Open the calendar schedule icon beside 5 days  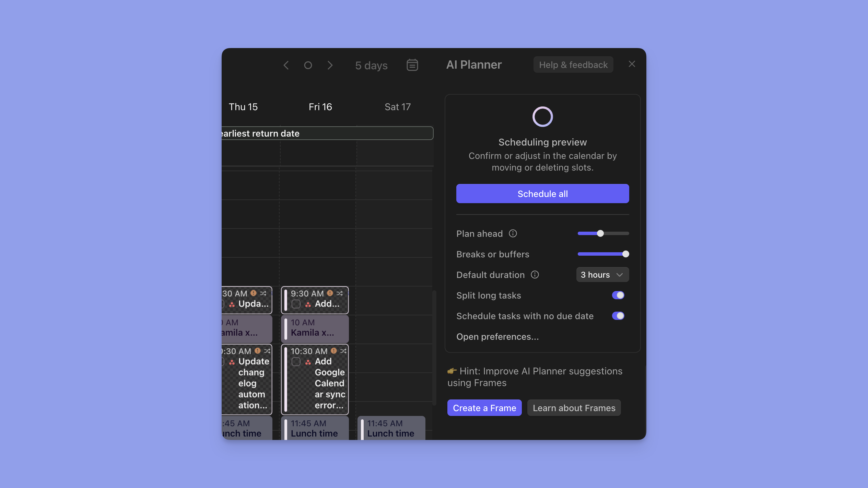(412, 65)
